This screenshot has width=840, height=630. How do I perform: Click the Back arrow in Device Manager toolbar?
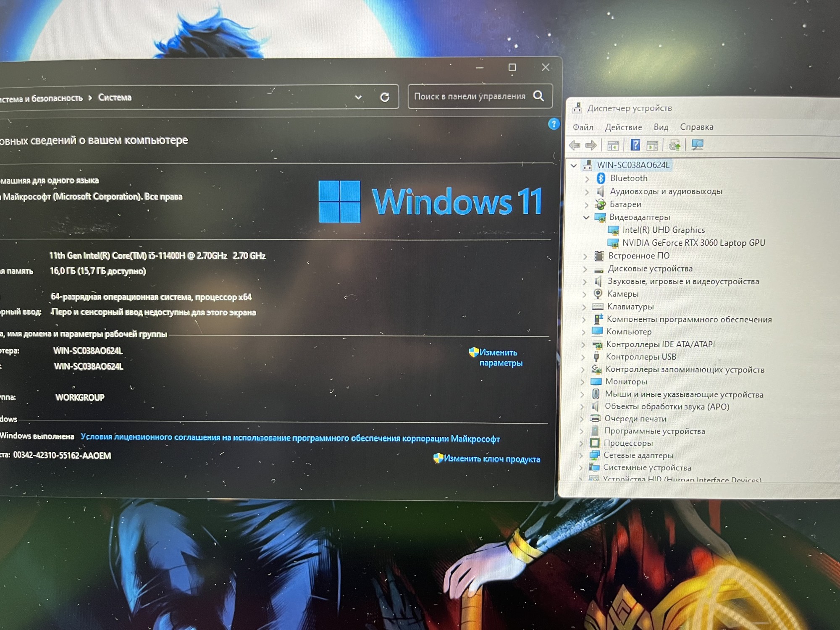coord(575,145)
